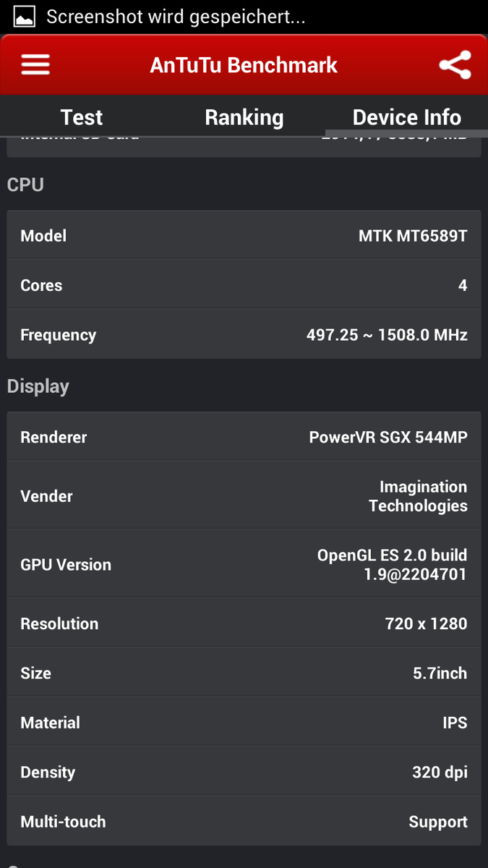Select the display Size row

tap(244, 673)
